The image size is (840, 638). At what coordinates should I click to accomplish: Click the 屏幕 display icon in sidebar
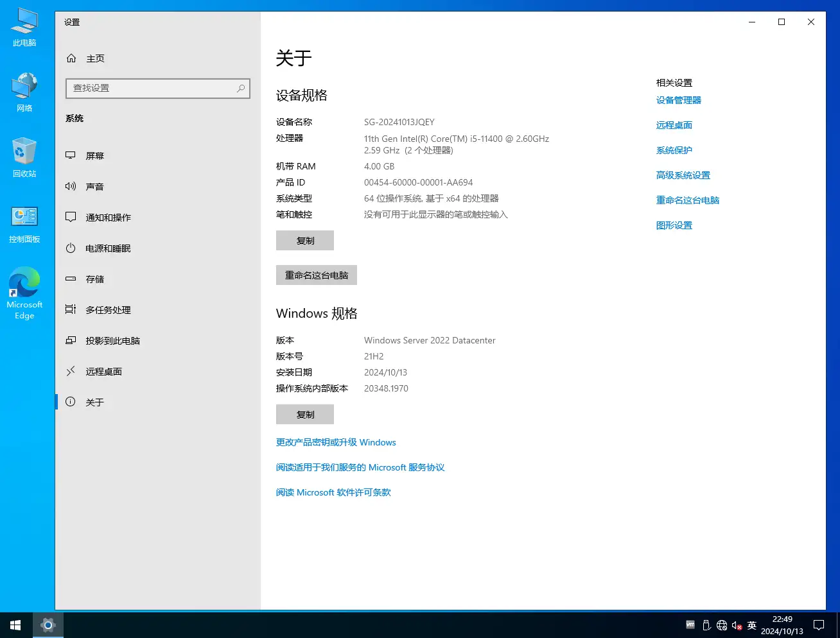[x=71, y=155]
